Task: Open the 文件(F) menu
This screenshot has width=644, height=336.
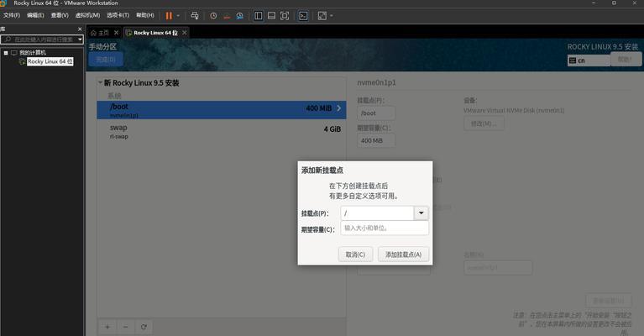Action: tap(12, 15)
